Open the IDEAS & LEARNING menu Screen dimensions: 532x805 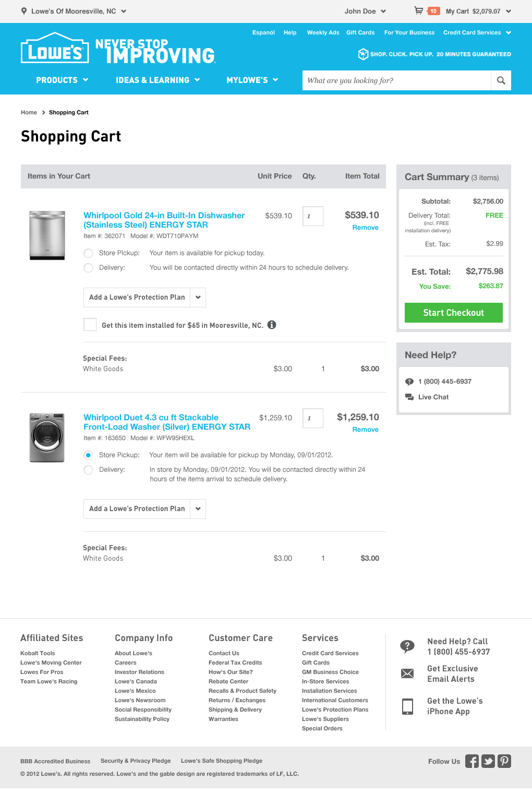coord(158,80)
